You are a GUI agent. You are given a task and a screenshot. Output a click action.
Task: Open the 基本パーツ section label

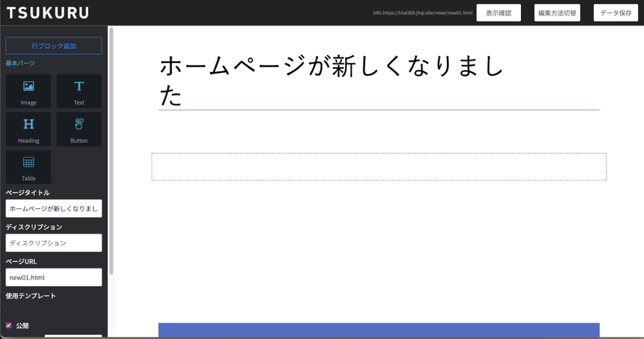[20, 63]
